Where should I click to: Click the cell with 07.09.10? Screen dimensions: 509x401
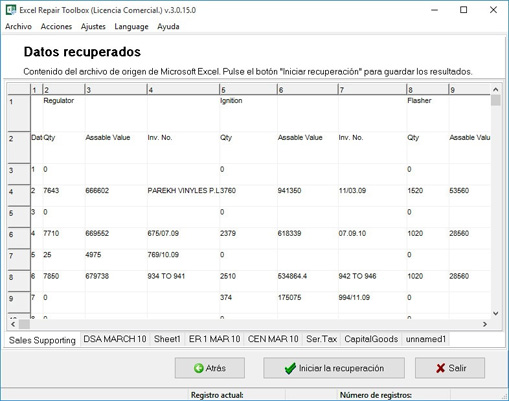[x=372, y=238]
